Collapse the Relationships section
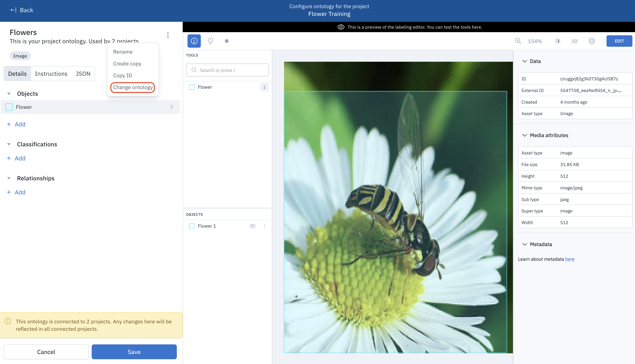The height and width of the screenshot is (364, 635). [x=9, y=178]
